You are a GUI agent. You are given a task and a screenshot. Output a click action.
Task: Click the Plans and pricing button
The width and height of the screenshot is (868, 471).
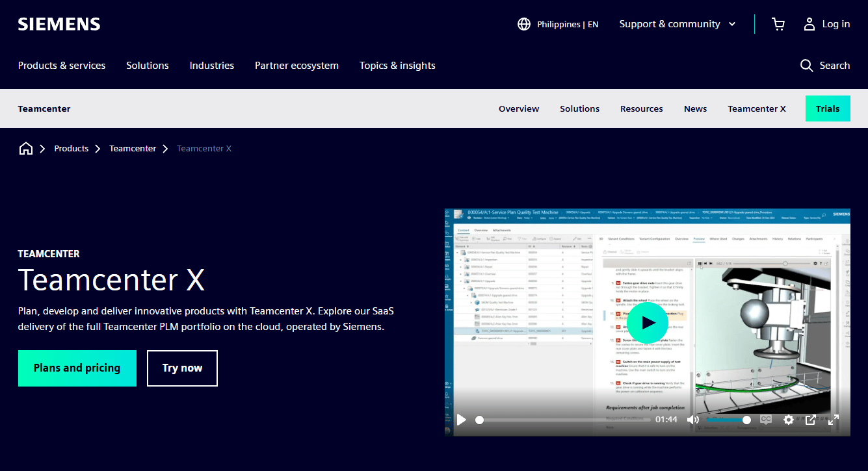tap(77, 368)
